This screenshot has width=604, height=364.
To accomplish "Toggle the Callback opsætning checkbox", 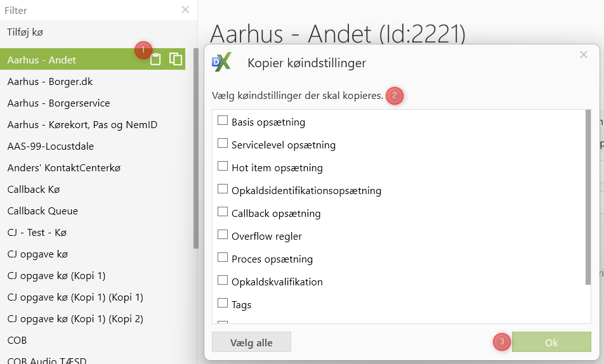I will (223, 212).
